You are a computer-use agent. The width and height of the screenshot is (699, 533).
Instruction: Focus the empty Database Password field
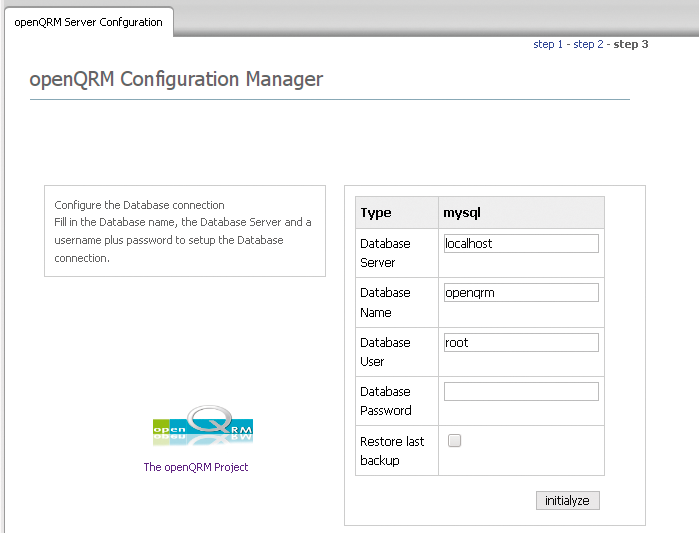point(521,391)
